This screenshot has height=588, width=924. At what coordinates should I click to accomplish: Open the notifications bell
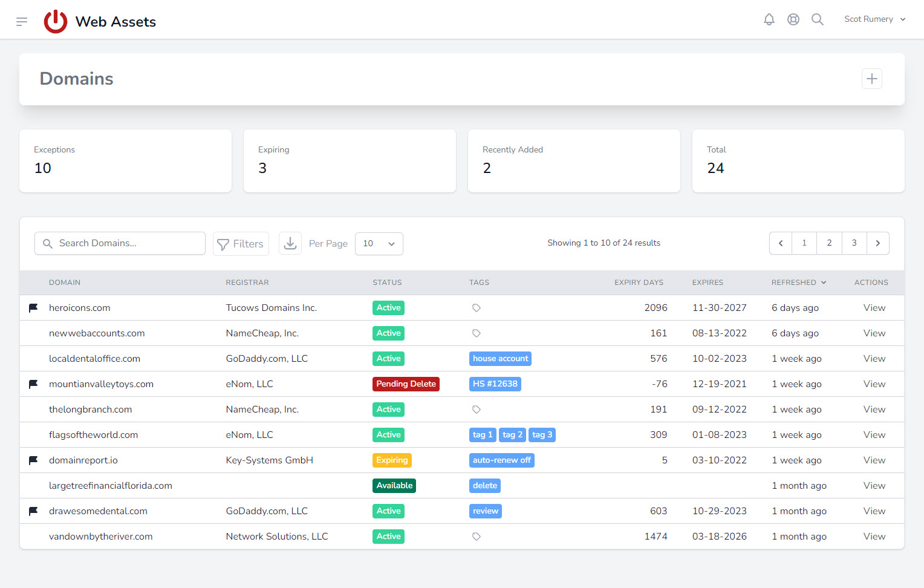point(769,19)
